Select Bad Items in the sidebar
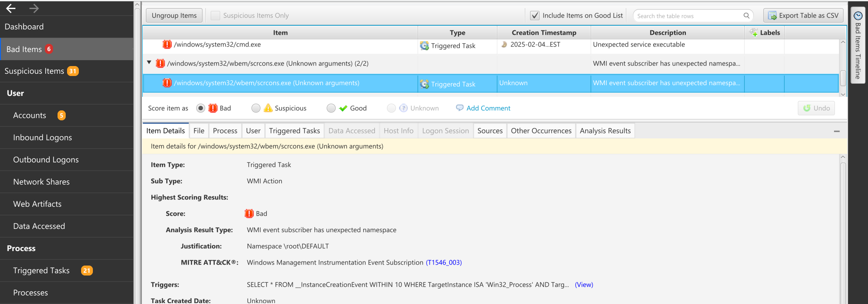The height and width of the screenshot is (304, 868). pyautogui.click(x=67, y=49)
